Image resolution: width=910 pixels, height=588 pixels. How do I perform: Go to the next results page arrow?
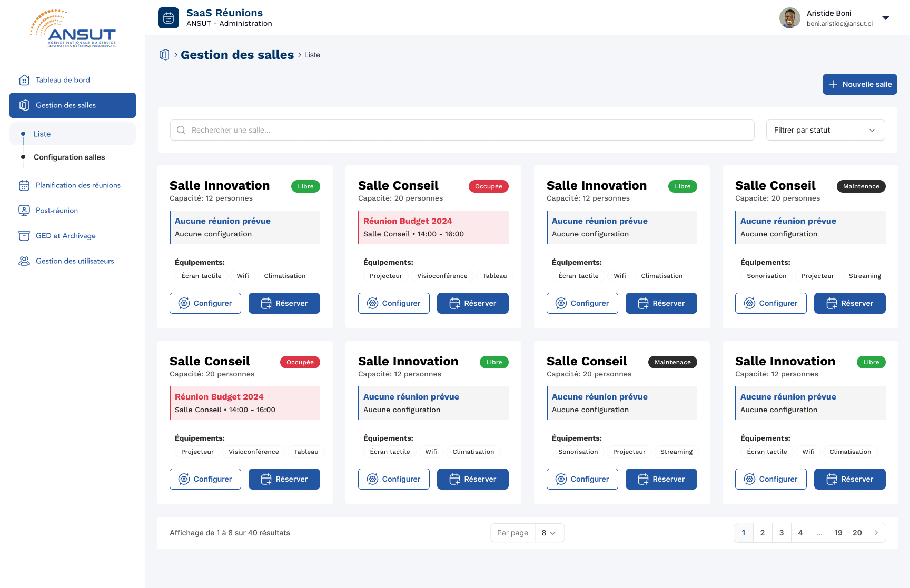[x=876, y=533]
